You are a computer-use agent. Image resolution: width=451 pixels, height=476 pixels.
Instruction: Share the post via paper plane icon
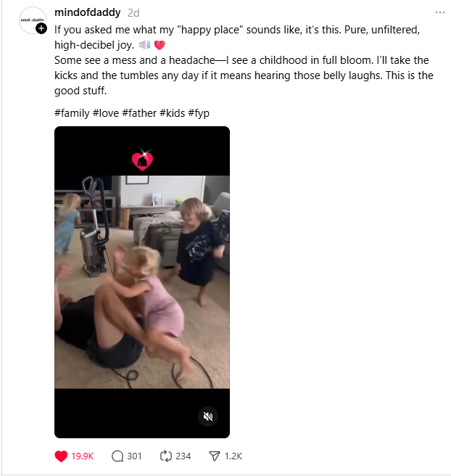(x=215, y=456)
